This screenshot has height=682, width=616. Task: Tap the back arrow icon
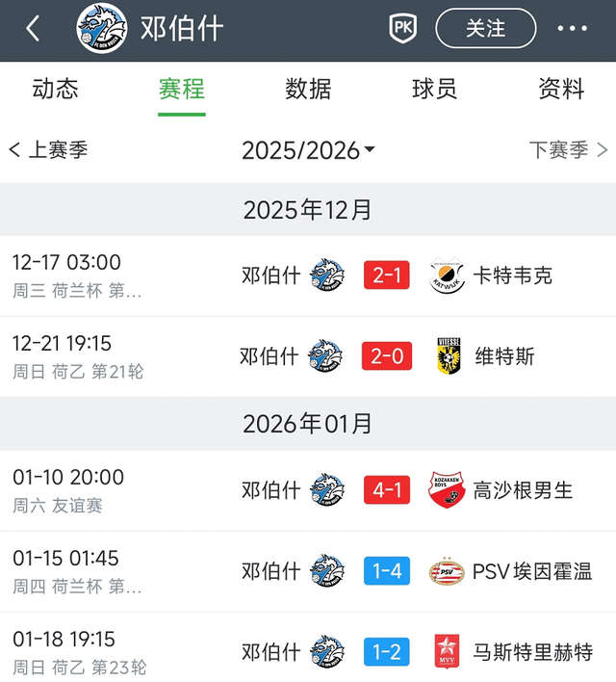coord(33,29)
